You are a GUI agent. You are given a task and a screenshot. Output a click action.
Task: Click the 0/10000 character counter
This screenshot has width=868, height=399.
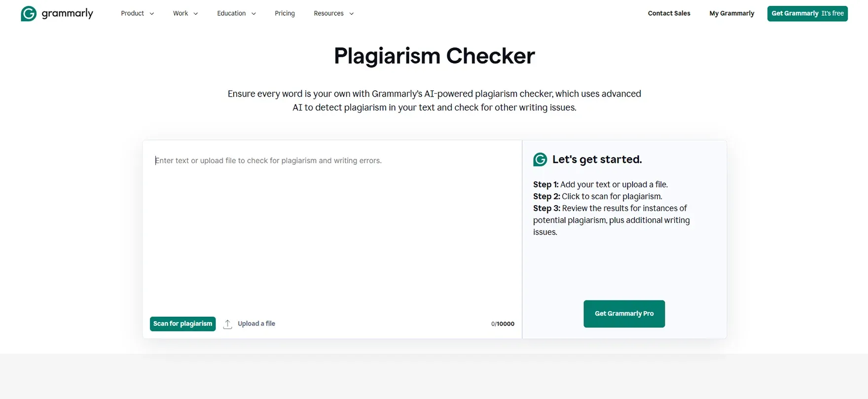503,324
